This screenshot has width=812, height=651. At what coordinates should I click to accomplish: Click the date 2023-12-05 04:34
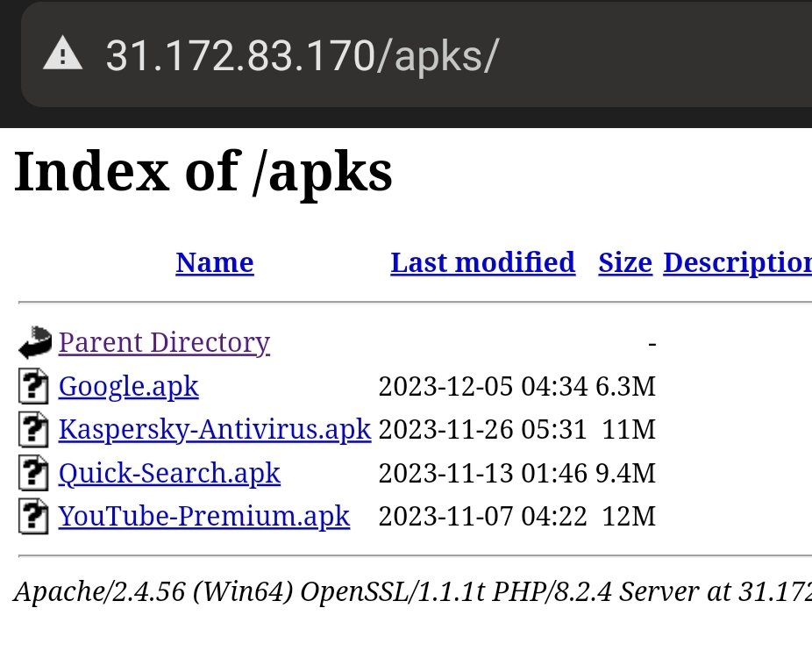point(483,387)
